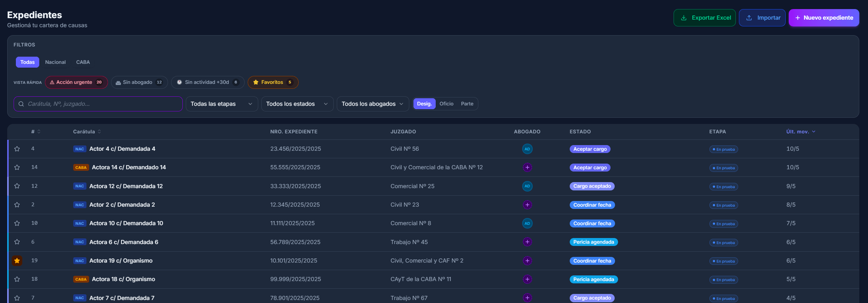Create a Nuevo expediente
Image resolution: width=868 pixels, height=303 pixels.
[824, 18]
